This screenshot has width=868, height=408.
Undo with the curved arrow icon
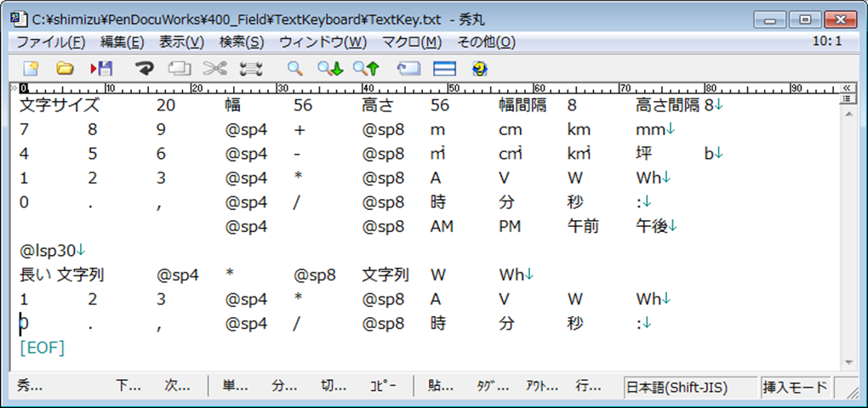pos(145,69)
